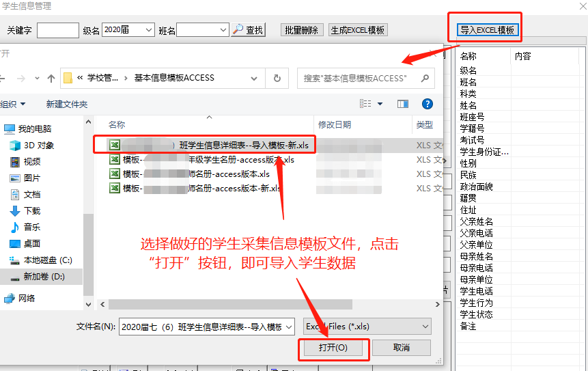Click the 导入EXCEL模板 button
This screenshot has width=588, height=371.
(487, 30)
